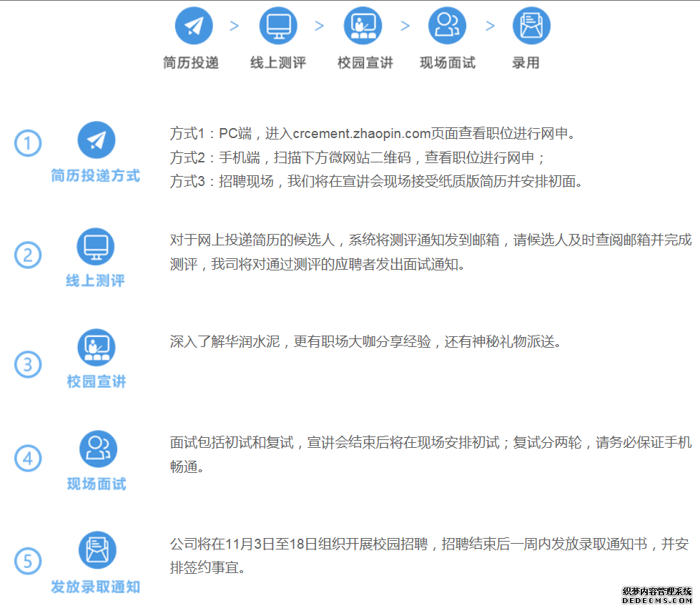The height and width of the screenshot is (611, 700).
Task: Click the gray 现场面试 label in top flow
Action: 448,62
